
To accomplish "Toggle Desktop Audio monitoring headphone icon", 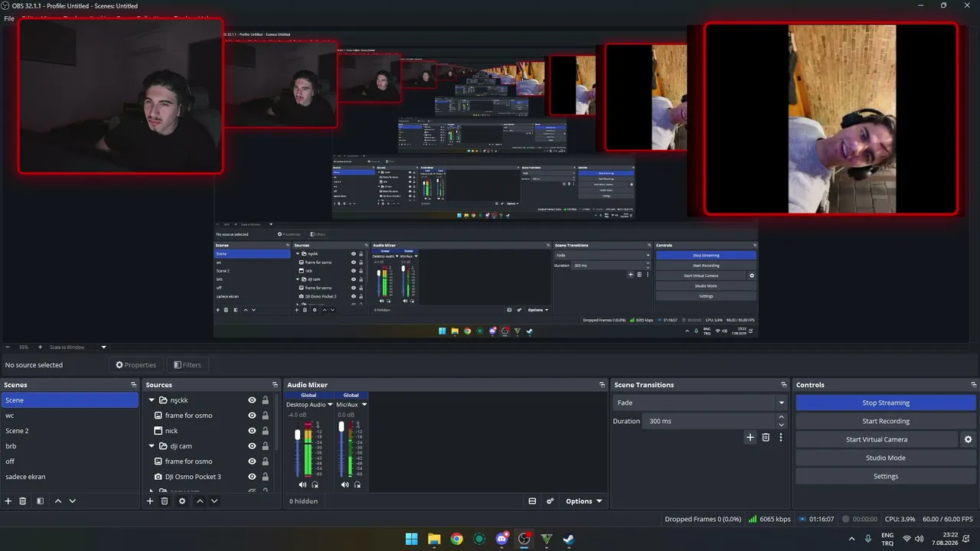I will click(x=315, y=484).
